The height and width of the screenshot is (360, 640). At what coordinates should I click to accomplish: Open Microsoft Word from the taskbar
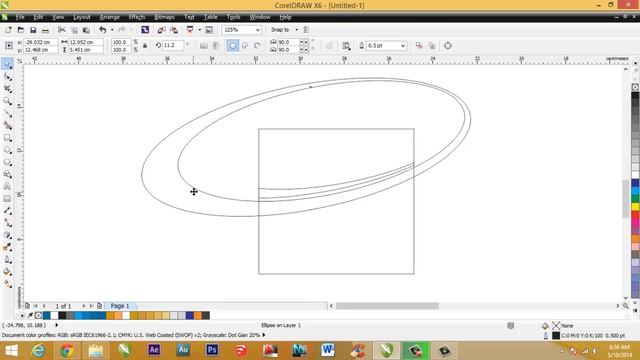[x=328, y=351]
